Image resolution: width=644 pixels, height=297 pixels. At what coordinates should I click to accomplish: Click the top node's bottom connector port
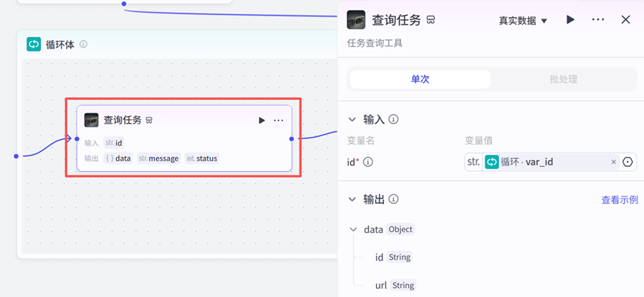pos(124,4)
